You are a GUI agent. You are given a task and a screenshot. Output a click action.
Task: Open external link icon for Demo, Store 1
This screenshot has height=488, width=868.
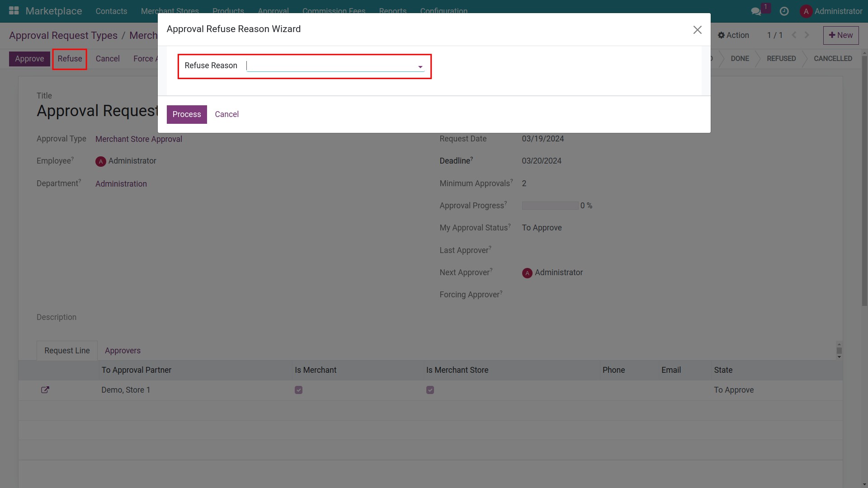tap(45, 389)
